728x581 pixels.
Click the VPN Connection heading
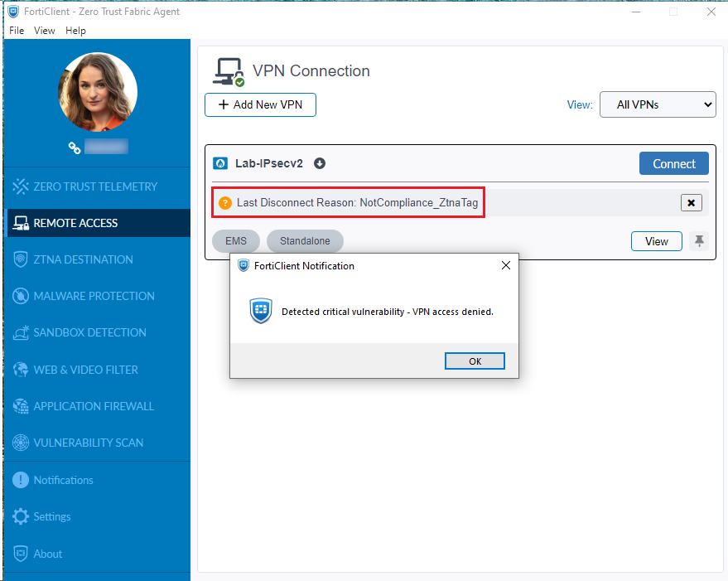point(311,71)
